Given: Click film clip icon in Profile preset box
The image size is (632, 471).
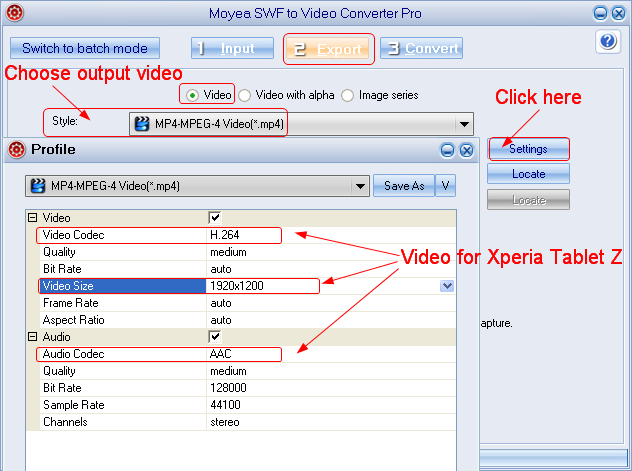Looking at the screenshot, I should [38, 186].
